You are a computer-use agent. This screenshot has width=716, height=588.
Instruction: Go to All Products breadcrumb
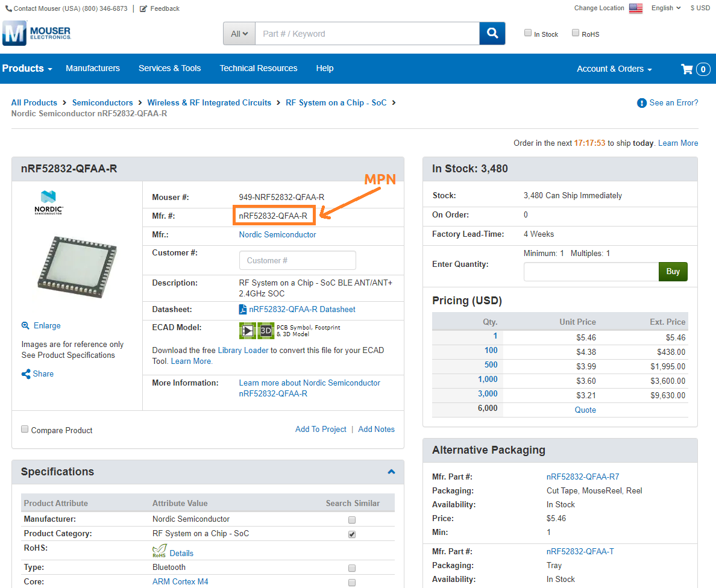tap(34, 102)
